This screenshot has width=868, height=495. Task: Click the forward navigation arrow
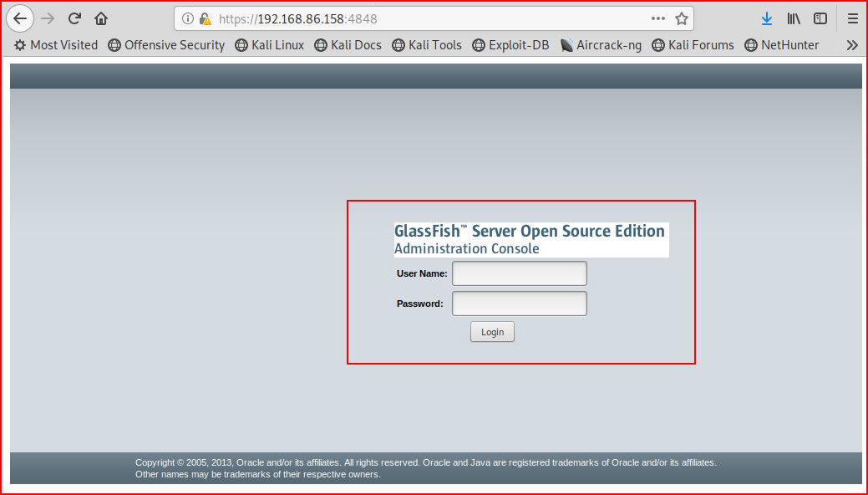pyautogui.click(x=48, y=19)
